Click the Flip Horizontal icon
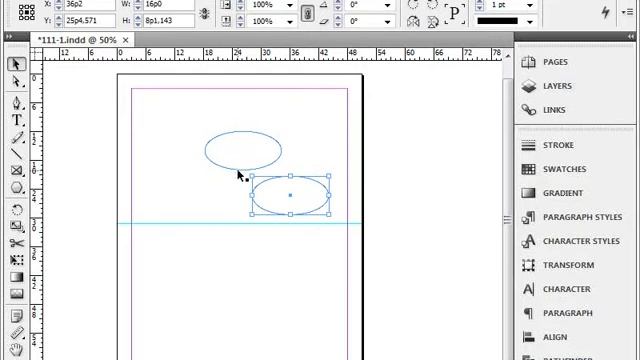Screen dimensions: 640x360 pos(413,21)
